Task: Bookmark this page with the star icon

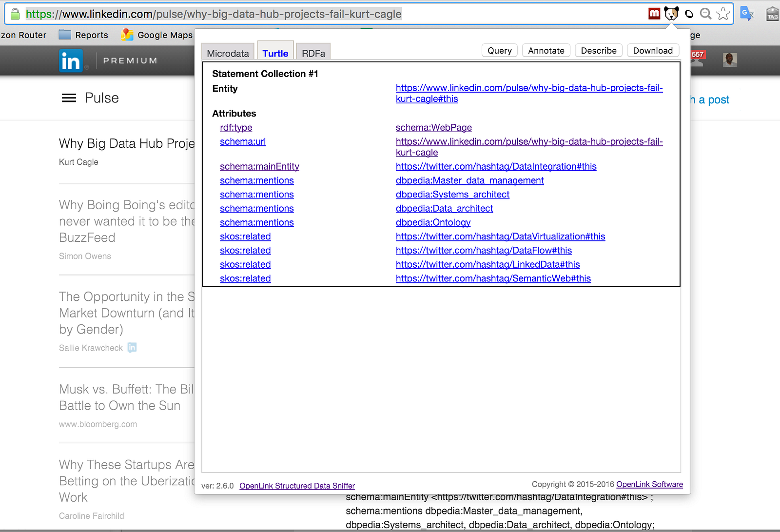Action: [723, 14]
